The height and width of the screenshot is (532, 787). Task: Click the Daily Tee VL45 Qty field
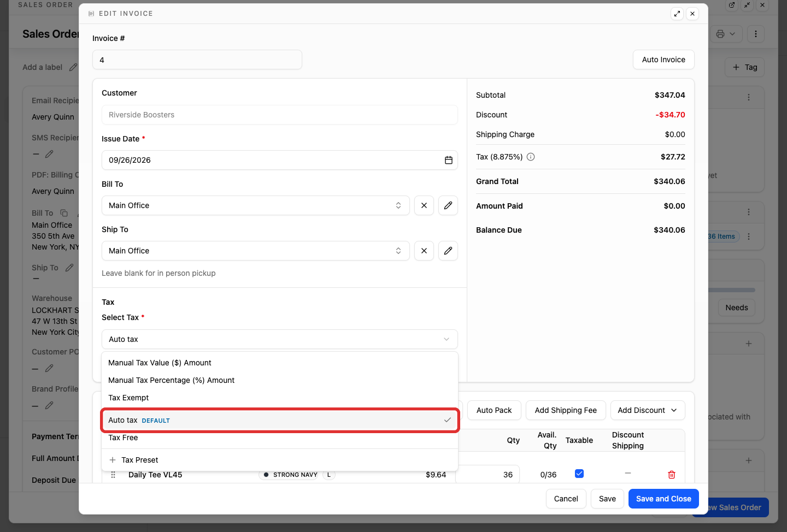click(488, 475)
